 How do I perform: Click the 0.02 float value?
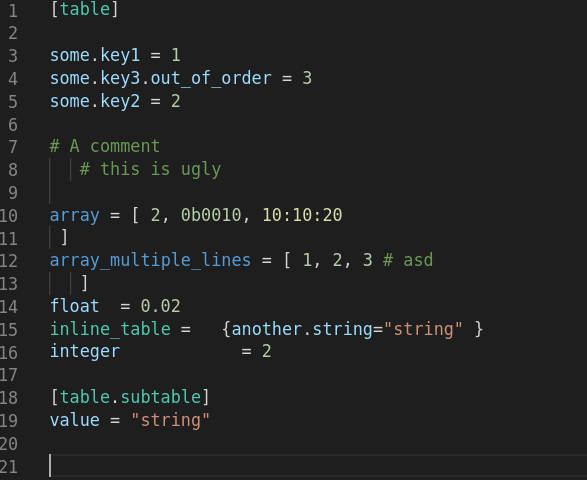click(161, 306)
